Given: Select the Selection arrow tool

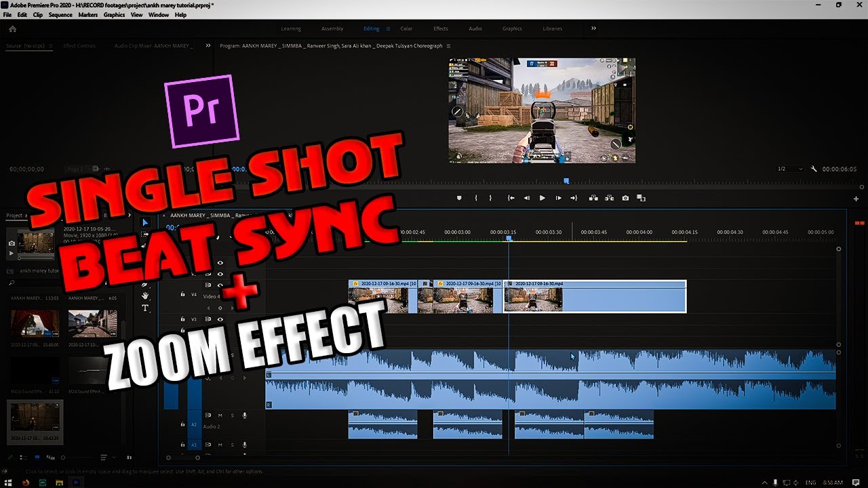Looking at the screenshot, I should point(145,222).
